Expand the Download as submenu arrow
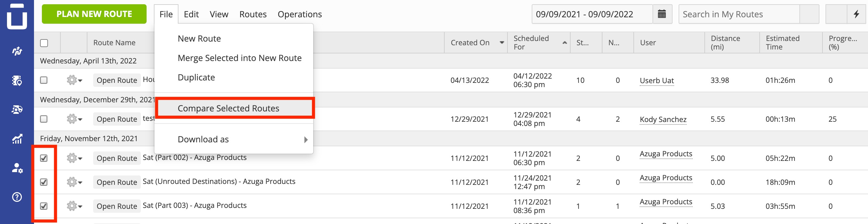Image resolution: width=868 pixels, height=224 pixels. (x=306, y=139)
